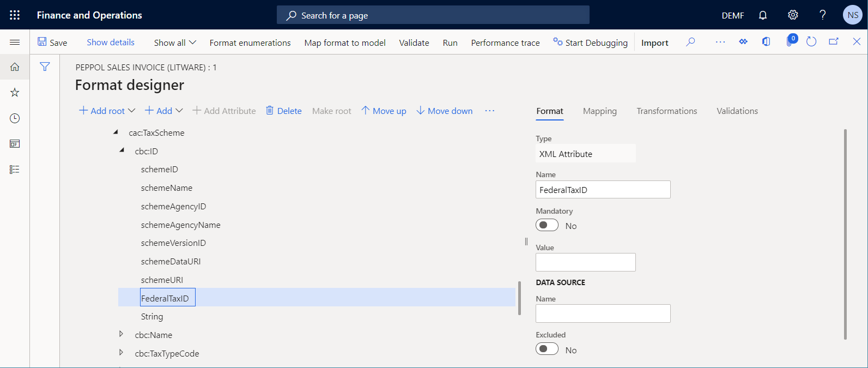
Task: Click the Value input field
Action: click(586, 262)
